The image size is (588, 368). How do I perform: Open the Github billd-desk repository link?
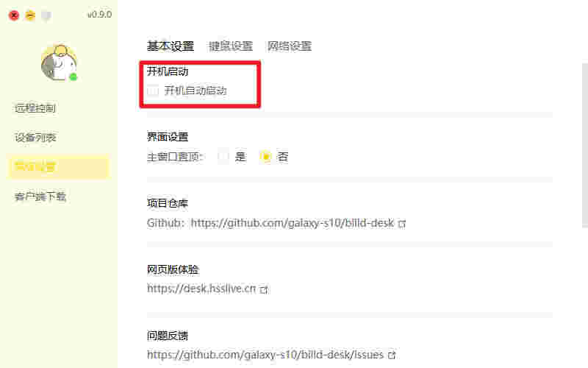click(x=293, y=223)
